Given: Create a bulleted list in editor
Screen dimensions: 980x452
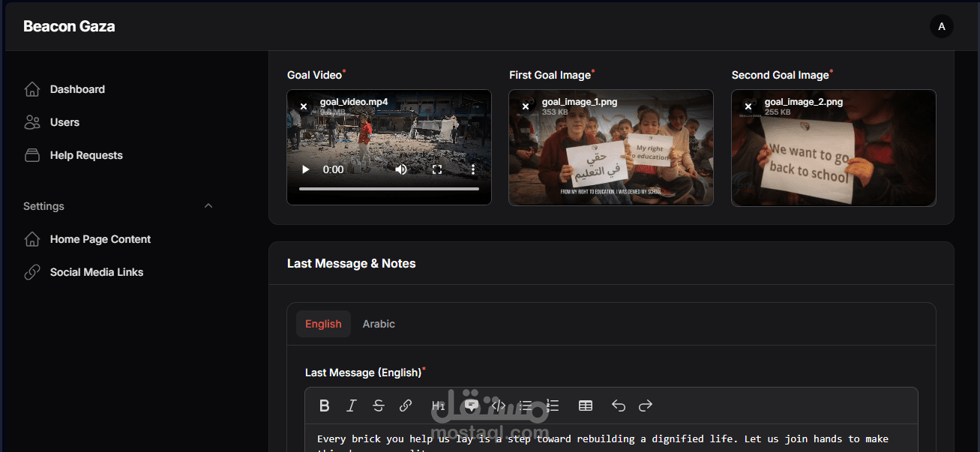Looking at the screenshot, I should pyautogui.click(x=526, y=406).
